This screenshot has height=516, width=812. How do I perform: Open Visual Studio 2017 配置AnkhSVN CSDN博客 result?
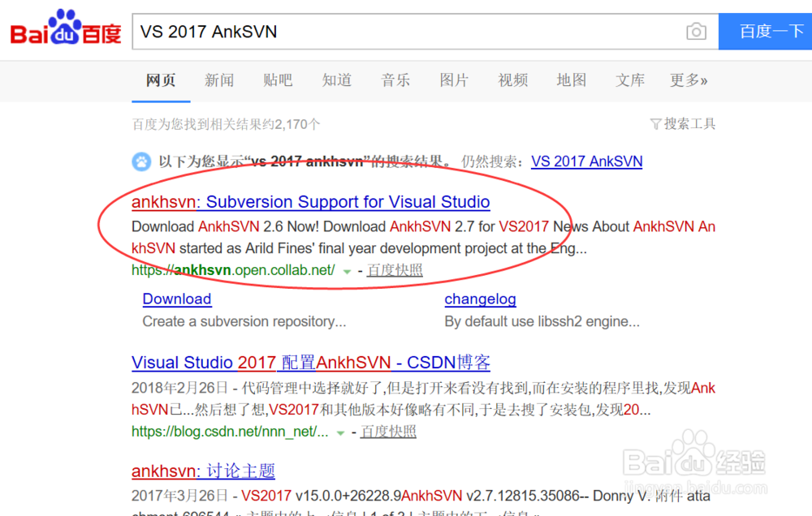tap(311, 363)
